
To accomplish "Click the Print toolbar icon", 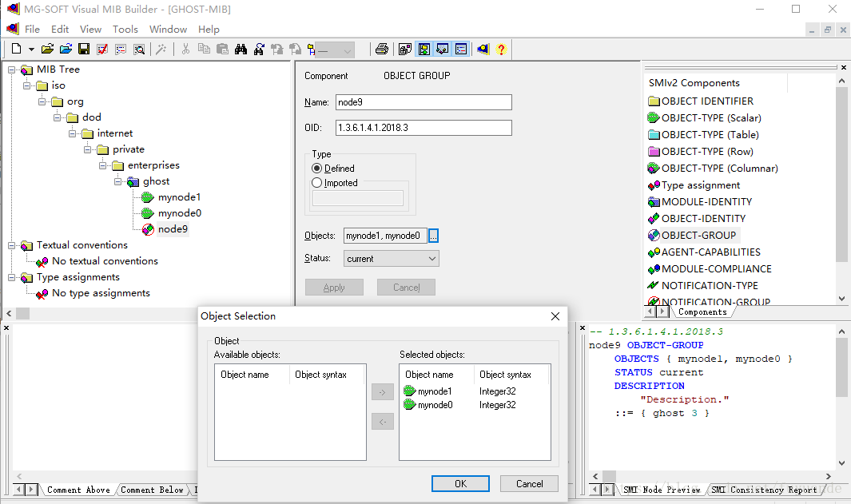I will (x=381, y=50).
